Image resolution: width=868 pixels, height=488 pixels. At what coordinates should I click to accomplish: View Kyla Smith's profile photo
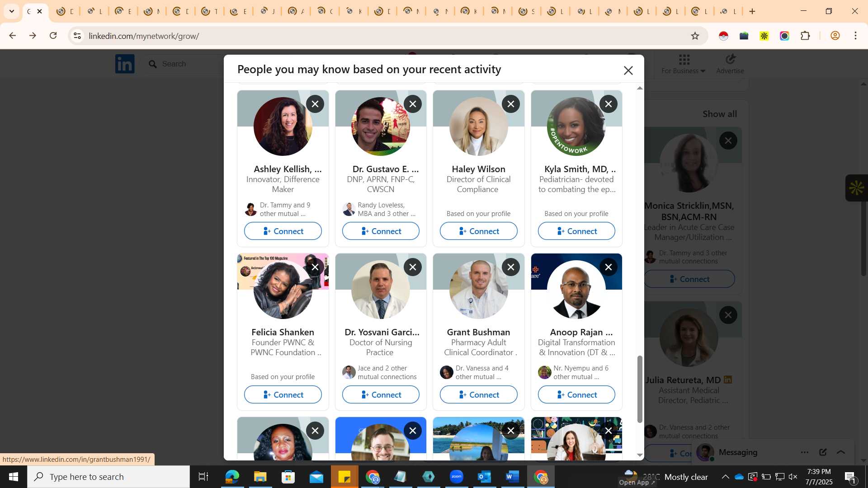576,127
